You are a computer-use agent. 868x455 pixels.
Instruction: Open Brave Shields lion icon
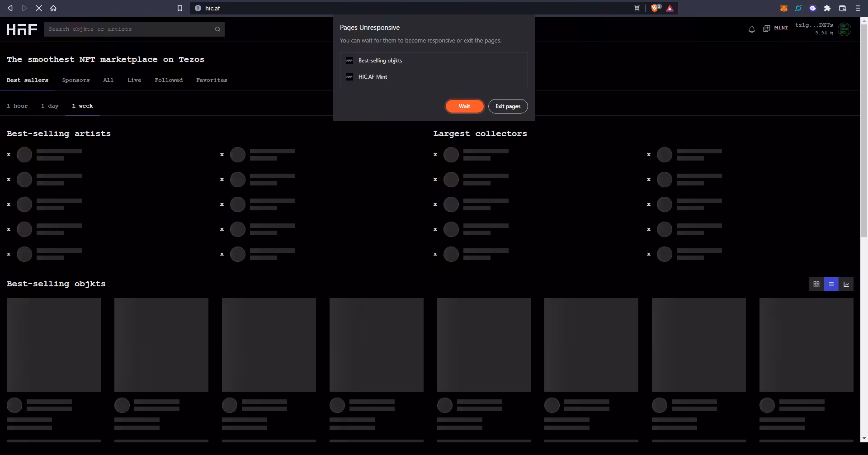pyautogui.click(x=655, y=8)
